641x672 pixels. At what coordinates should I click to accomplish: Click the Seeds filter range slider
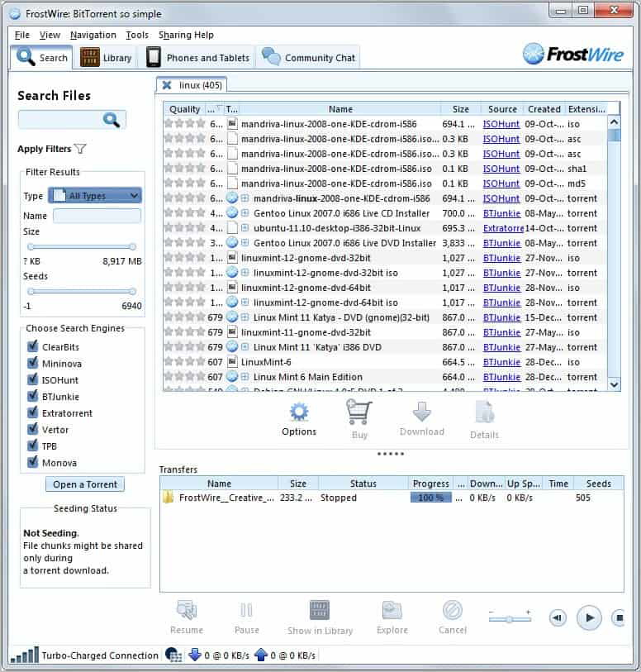pyautogui.click(x=81, y=292)
